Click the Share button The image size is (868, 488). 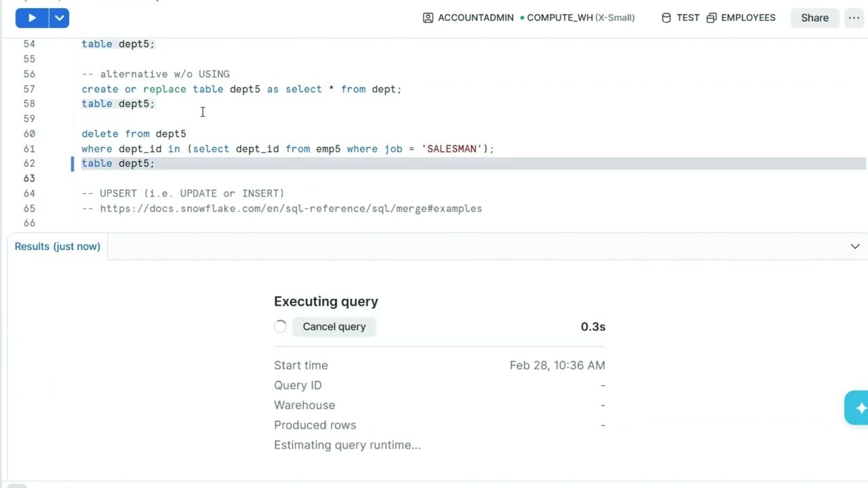tap(814, 18)
